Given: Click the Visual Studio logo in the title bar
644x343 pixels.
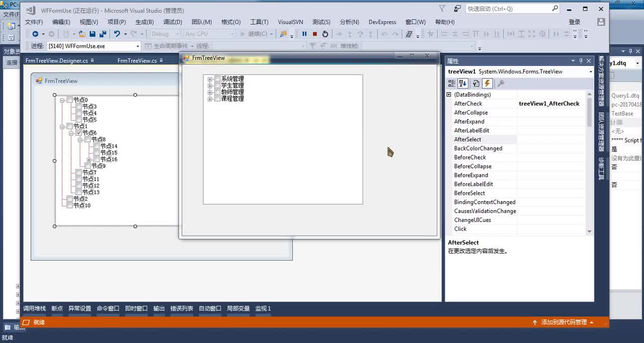Looking at the screenshot, I should 31,10.
